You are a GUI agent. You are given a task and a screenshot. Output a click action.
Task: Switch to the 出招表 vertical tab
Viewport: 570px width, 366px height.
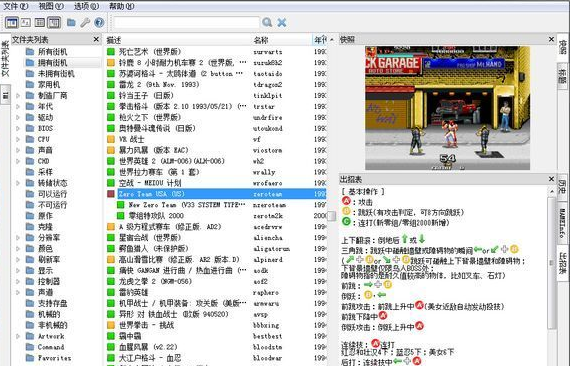point(562,264)
